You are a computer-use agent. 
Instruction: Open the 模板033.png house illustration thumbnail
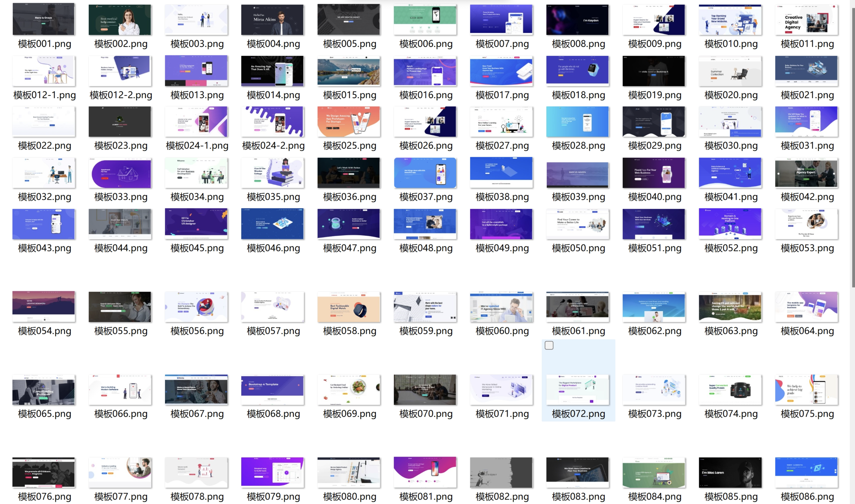[119, 173]
